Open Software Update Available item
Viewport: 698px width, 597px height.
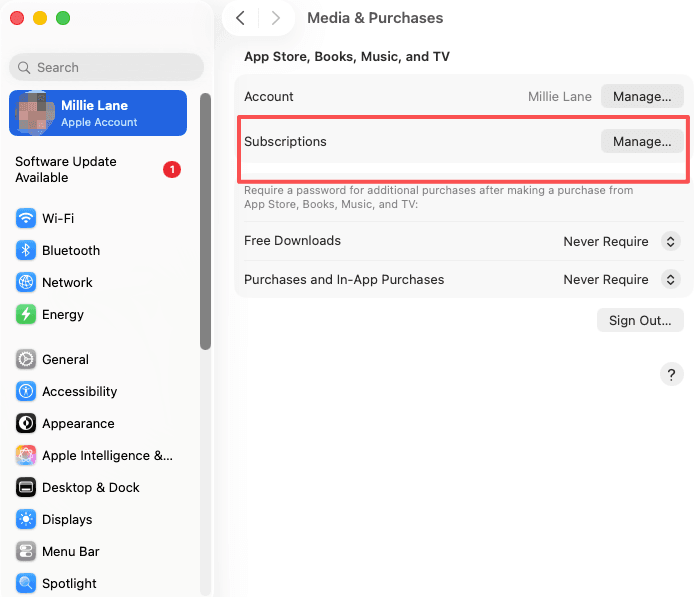98,170
